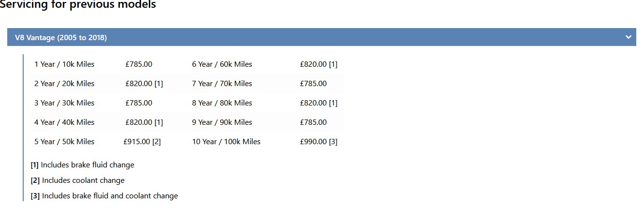This screenshot has height=209, width=644.
Task: Click the £785.00 price for 1 Year
Action: (x=139, y=64)
